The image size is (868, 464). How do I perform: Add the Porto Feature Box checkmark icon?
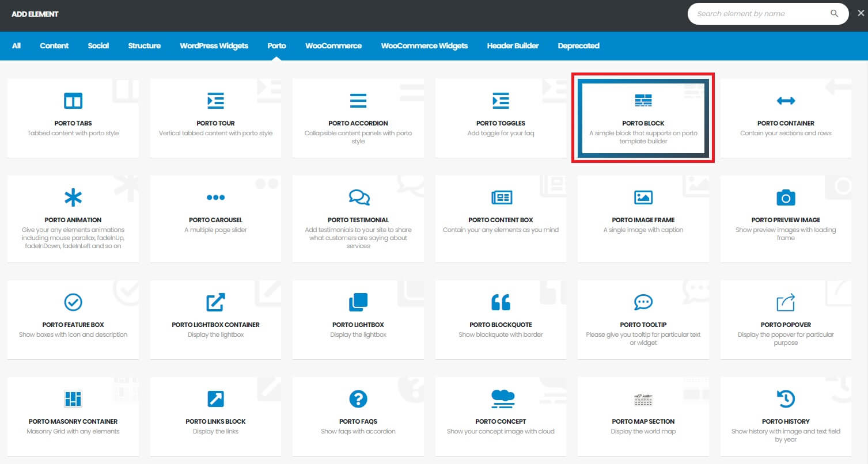click(x=73, y=302)
